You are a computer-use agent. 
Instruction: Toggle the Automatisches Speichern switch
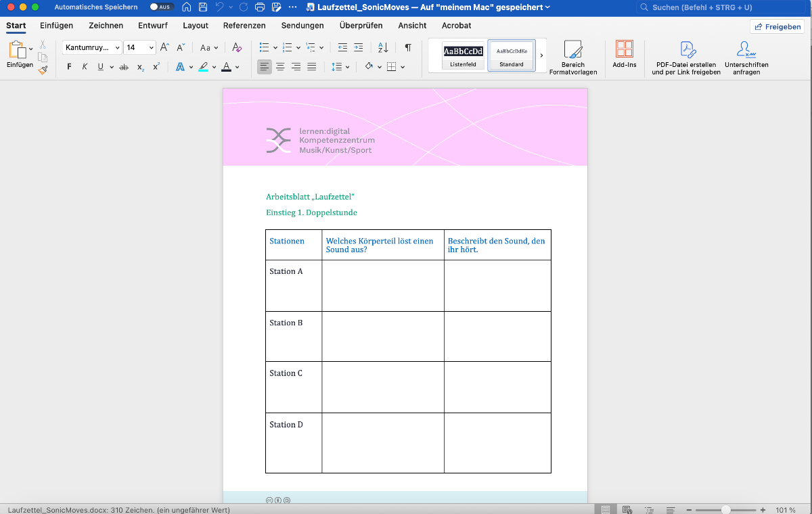pos(161,7)
